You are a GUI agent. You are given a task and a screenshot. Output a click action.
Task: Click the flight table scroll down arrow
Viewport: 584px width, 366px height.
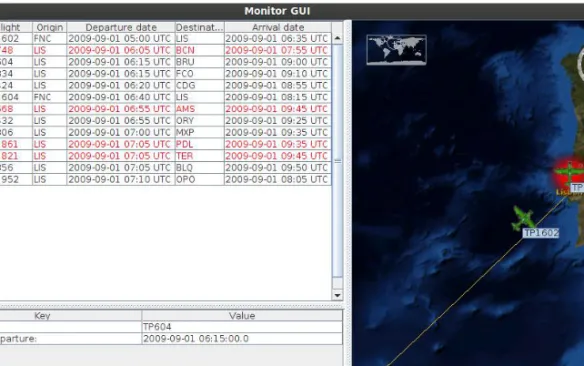(x=337, y=295)
